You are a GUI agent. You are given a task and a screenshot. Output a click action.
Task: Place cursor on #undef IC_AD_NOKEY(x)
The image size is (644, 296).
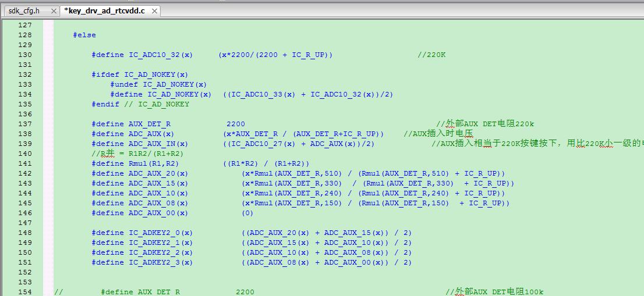pyautogui.click(x=158, y=84)
